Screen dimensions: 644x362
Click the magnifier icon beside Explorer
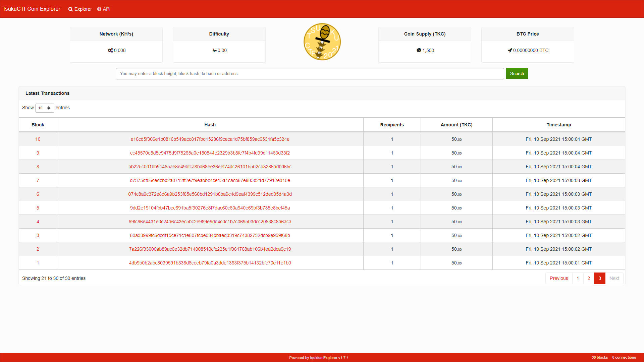coord(70,9)
